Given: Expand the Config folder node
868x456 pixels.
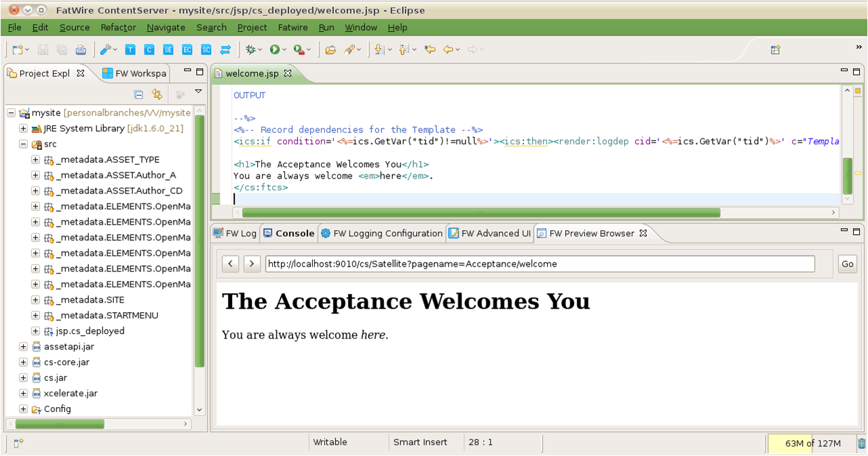Looking at the screenshot, I should point(23,409).
